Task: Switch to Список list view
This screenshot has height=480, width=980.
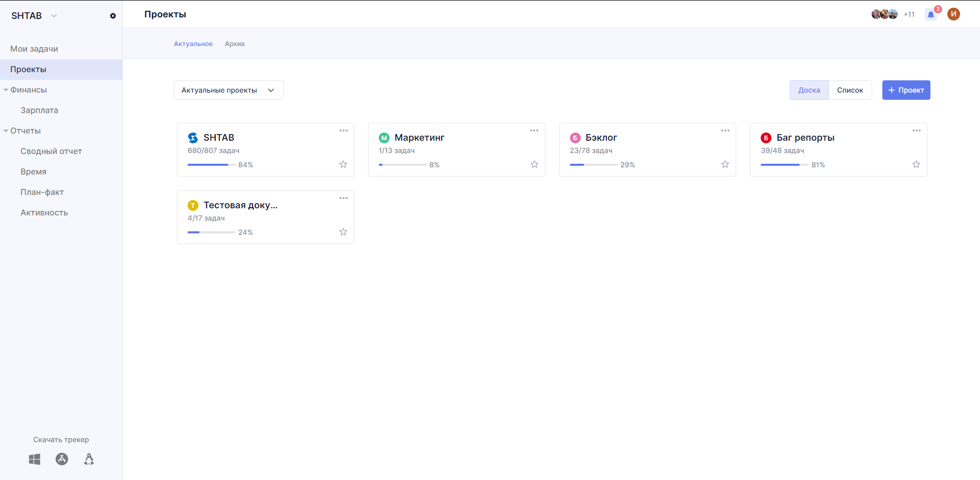Action: tap(850, 90)
